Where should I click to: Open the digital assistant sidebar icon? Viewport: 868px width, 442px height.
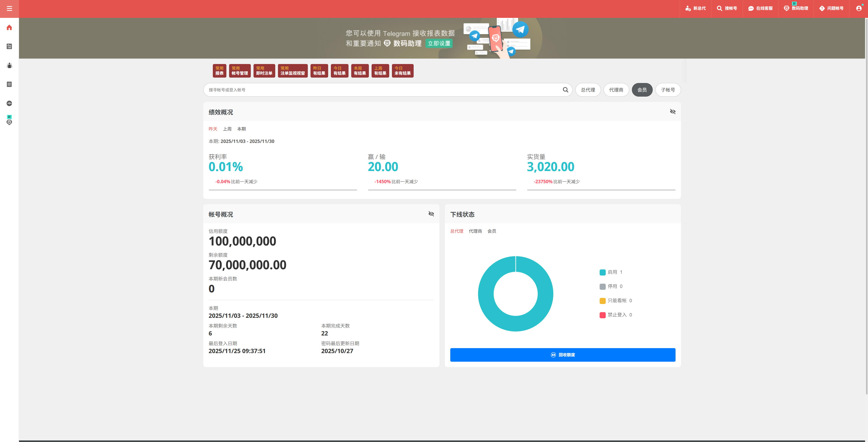click(9, 122)
